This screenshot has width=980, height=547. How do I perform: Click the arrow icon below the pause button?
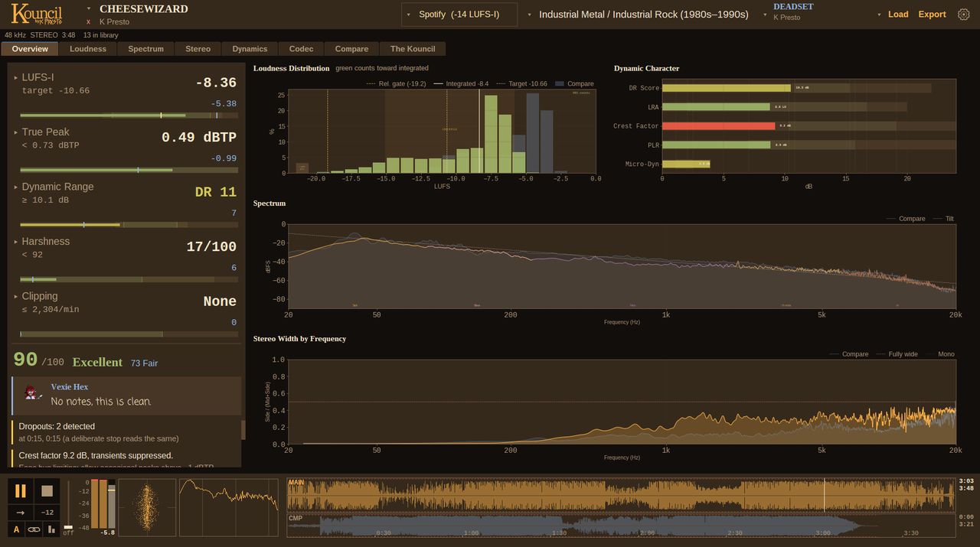(x=21, y=513)
